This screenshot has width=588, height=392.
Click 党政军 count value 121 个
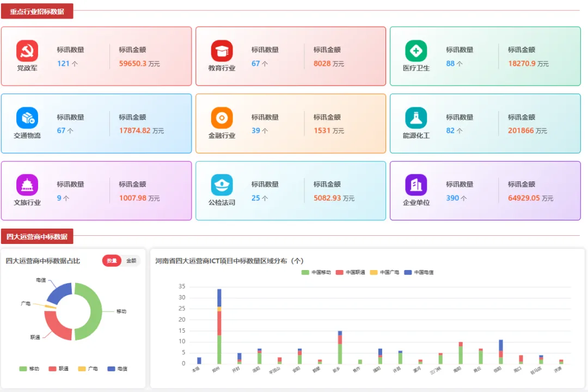68,63
